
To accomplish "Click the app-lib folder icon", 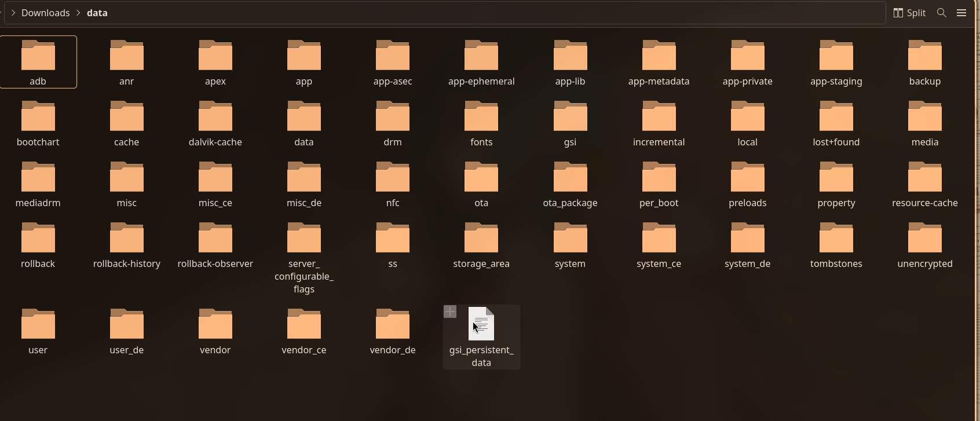I will [x=571, y=56].
